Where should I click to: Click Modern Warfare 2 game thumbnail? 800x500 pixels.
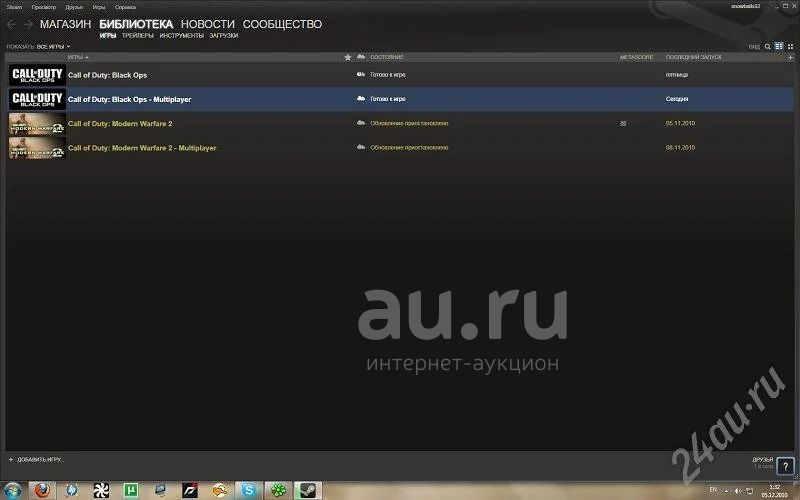(37, 123)
